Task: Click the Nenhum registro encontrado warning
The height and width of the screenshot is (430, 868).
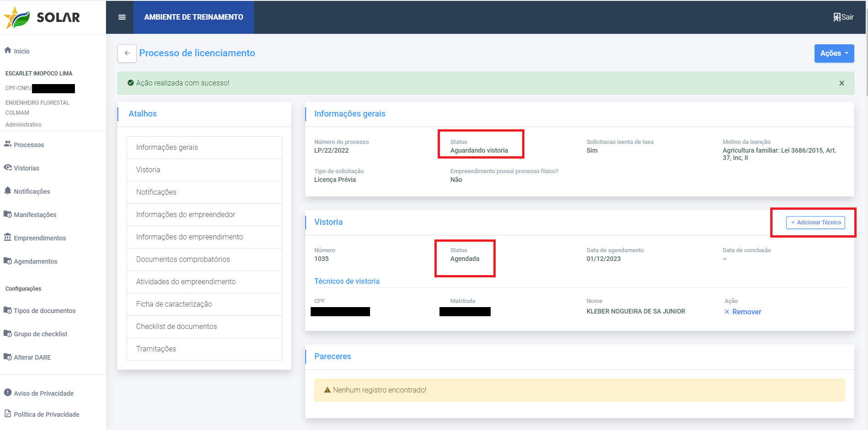Action: (579, 390)
